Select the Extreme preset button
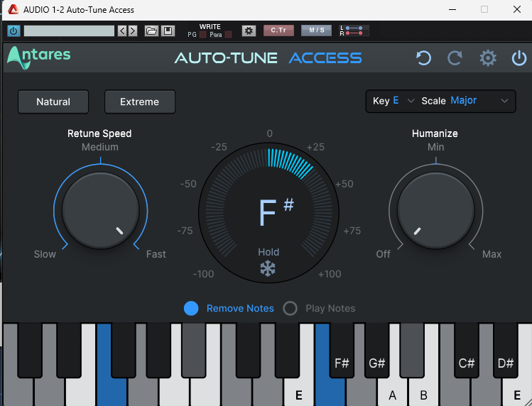Screen dimensions: 532x406 pyautogui.click(x=140, y=101)
